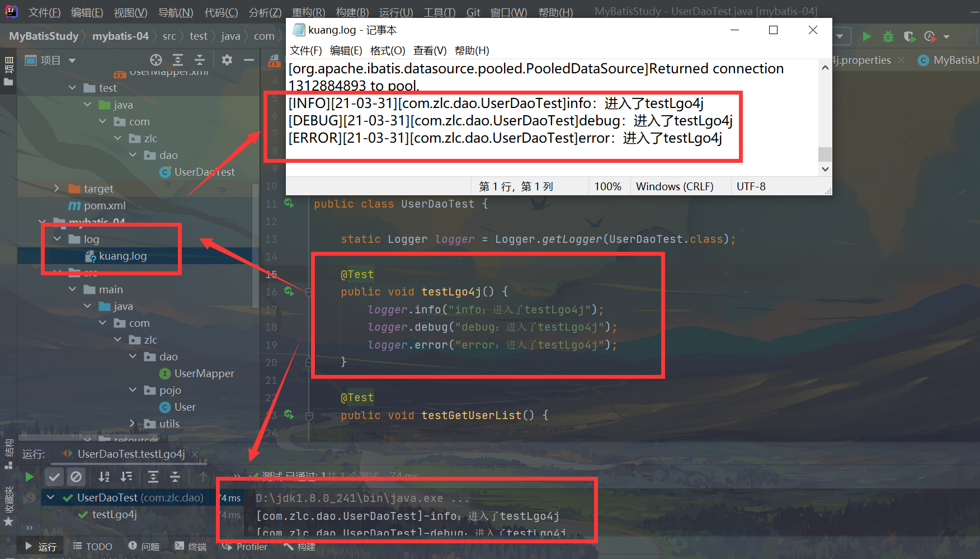Toggle show passed tests checkmark in run panel

click(x=54, y=477)
